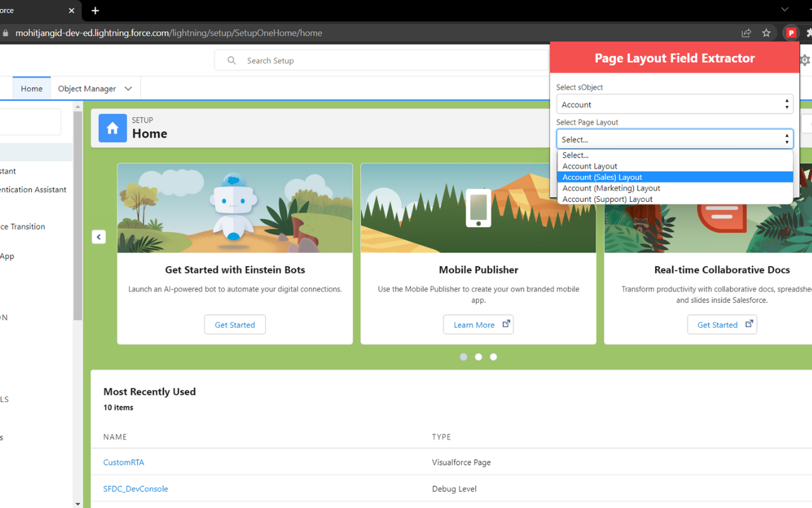
Task: Open the SFDC_DevConsole link
Action: [x=136, y=489]
